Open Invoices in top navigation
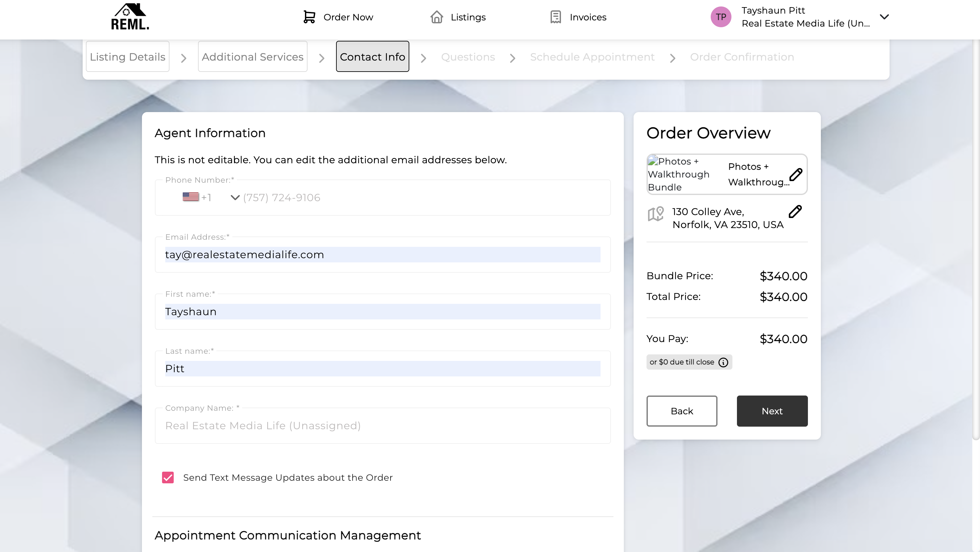This screenshot has width=980, height=552. tap(578, 17)
